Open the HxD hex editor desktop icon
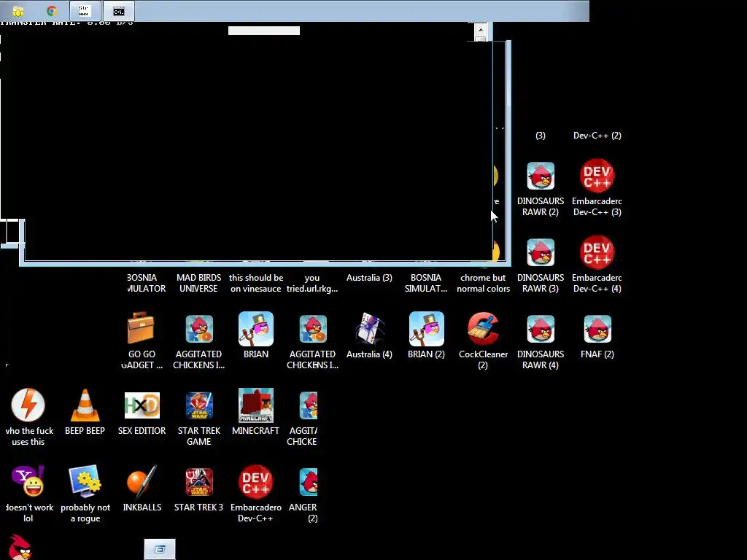 click(142, 405)
